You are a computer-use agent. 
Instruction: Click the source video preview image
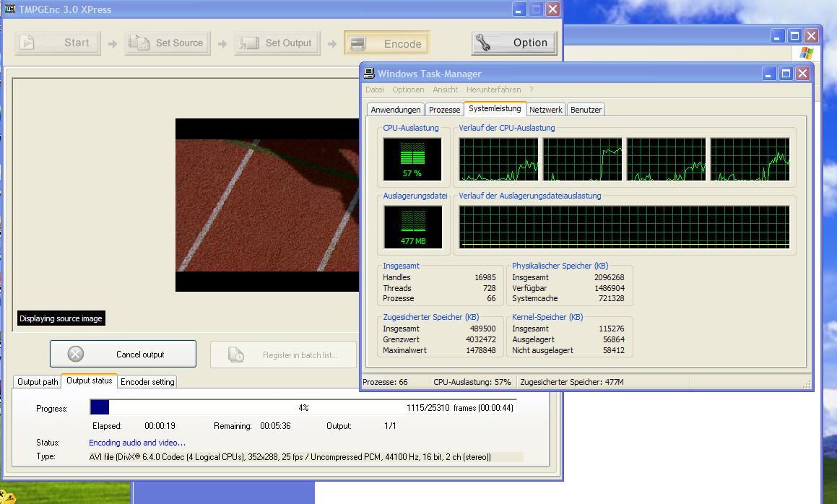coord(267,205)
